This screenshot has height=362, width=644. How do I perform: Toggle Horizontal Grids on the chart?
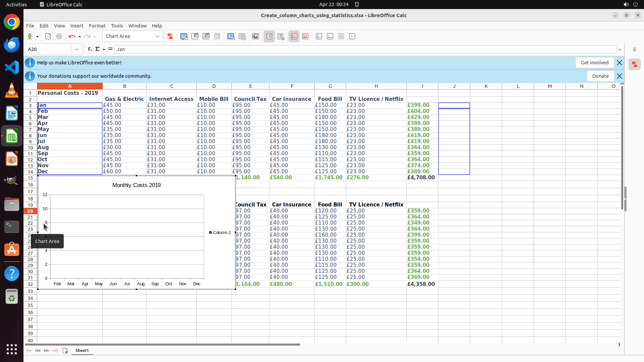pyautogui.click(x=294, y=37)
